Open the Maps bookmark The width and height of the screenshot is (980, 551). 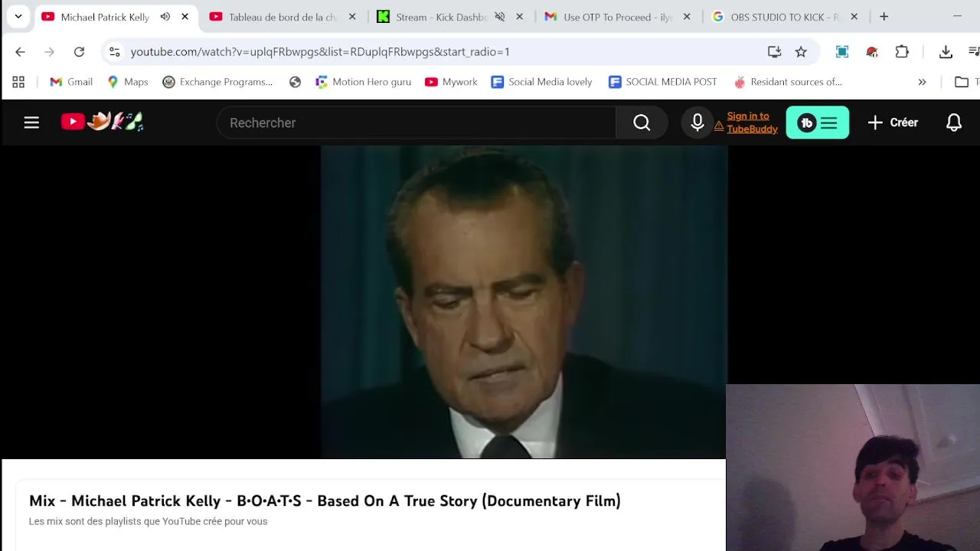coord(128,82)
